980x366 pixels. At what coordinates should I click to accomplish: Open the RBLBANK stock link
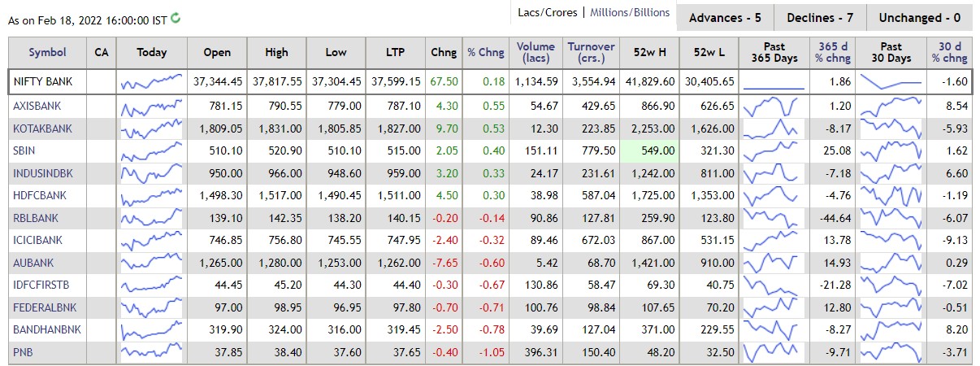point(36,218)
